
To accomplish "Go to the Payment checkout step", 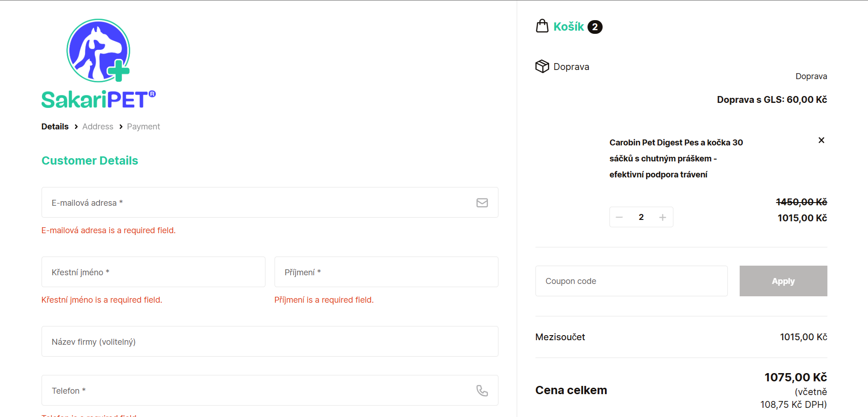I will 143,127.
